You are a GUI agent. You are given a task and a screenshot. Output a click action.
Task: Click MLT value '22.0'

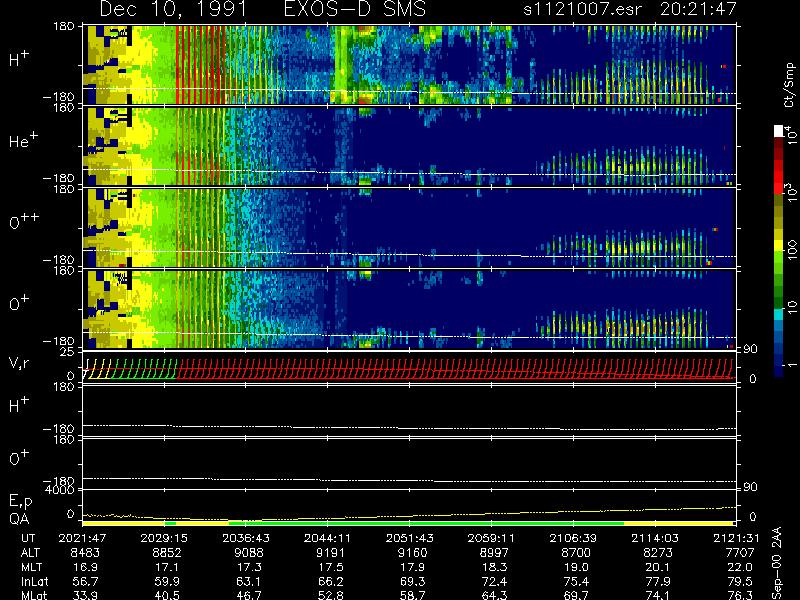coord(739,567)
